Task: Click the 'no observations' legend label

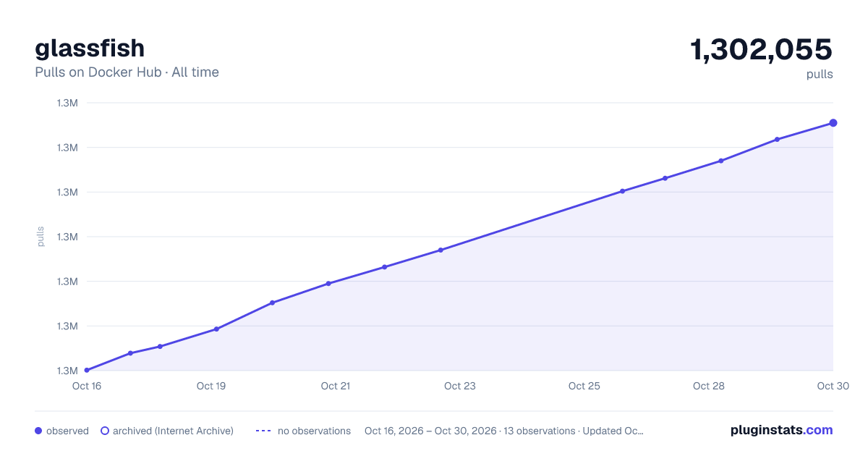Action: coord(314,431)
